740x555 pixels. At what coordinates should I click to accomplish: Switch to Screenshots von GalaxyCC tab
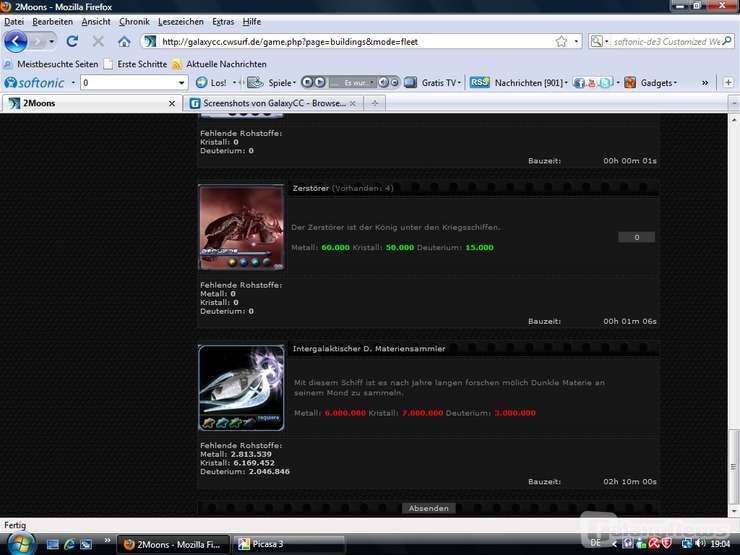coord(274,103)
